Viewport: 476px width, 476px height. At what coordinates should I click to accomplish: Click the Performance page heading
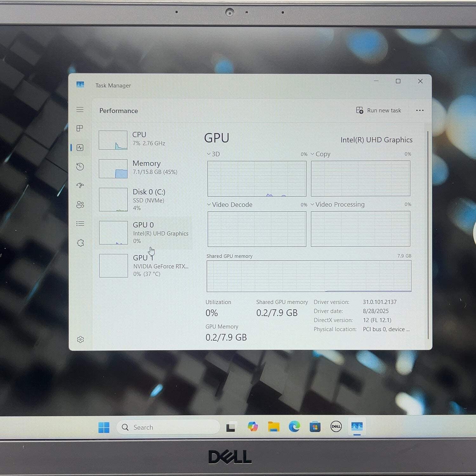119,111
